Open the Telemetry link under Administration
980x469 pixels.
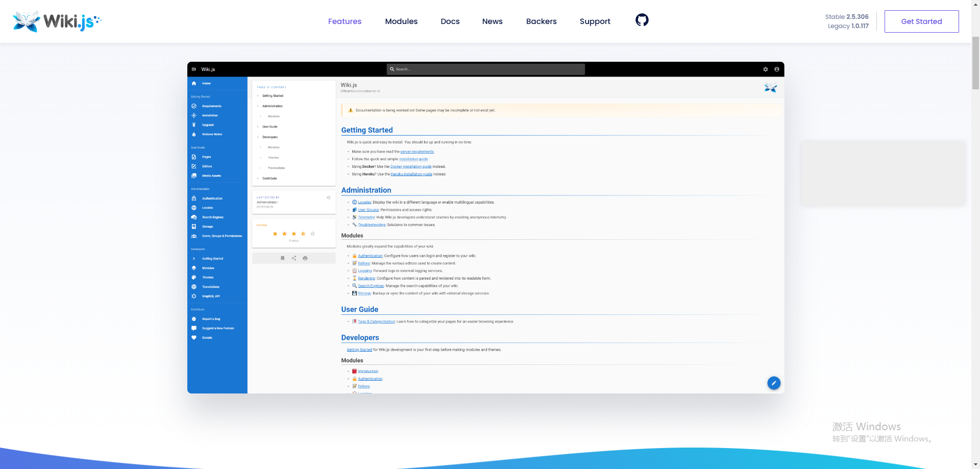coord(366,217)
